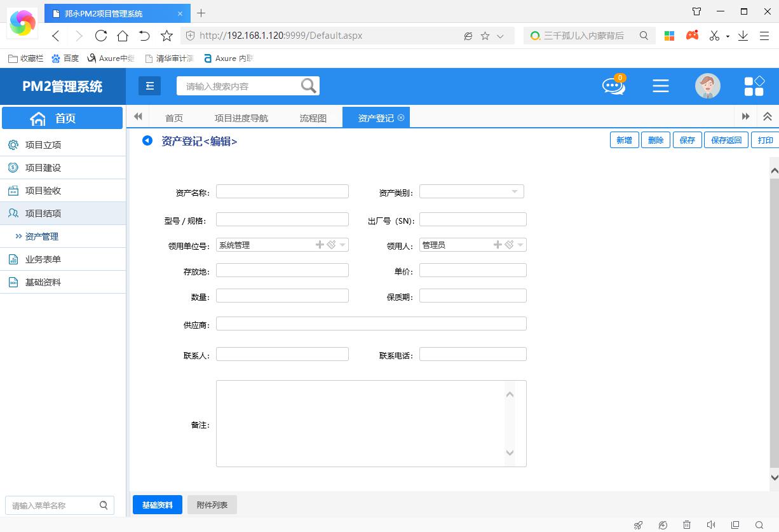This screenshot has width=779, height=532.
Task: Click the chat messages icon in header
Action: (x=613, y=86)
